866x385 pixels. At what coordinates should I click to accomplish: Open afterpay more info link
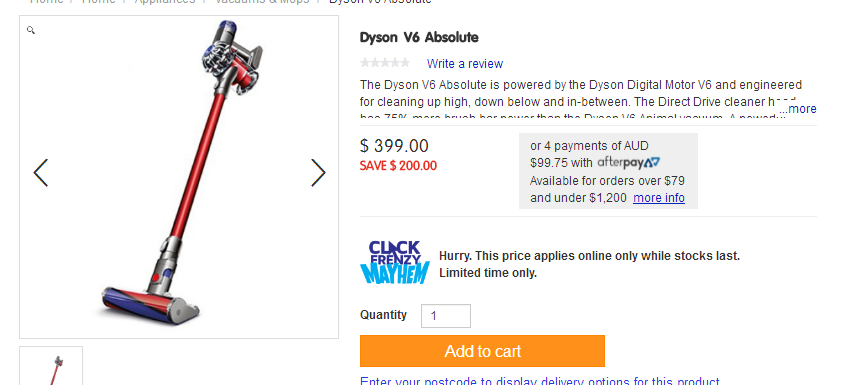pos(659,198)
